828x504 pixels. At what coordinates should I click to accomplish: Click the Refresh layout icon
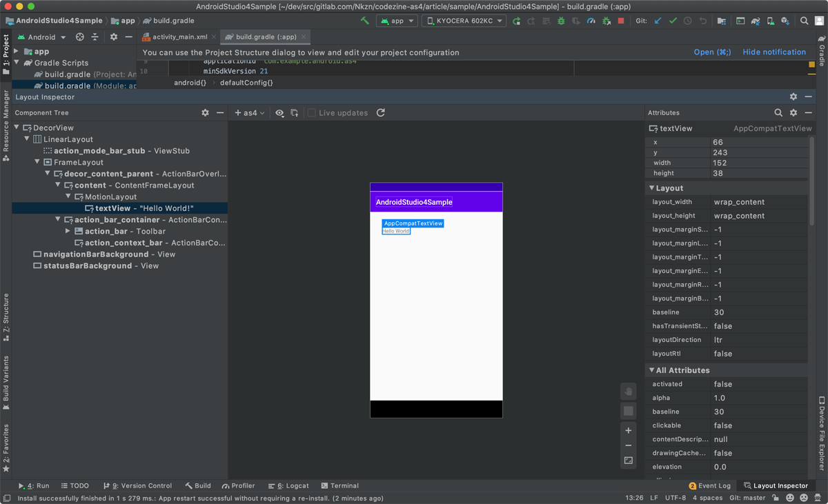pos(381,112)
